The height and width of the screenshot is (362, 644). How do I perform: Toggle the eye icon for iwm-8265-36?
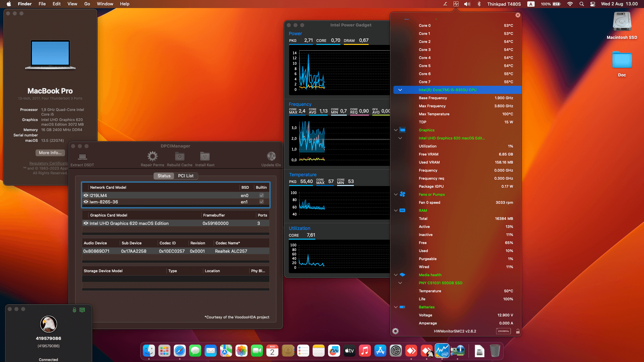(x=86, y=202)
